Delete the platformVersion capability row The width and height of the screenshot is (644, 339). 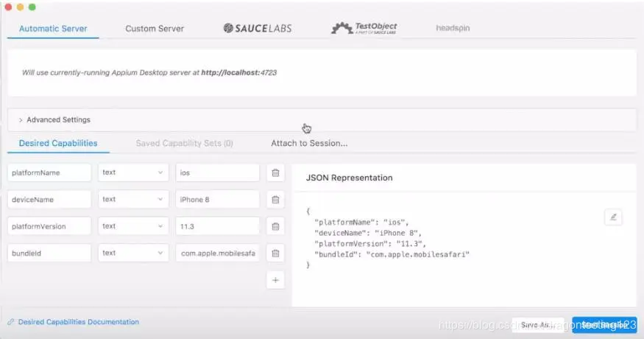[x=275, y=226]
